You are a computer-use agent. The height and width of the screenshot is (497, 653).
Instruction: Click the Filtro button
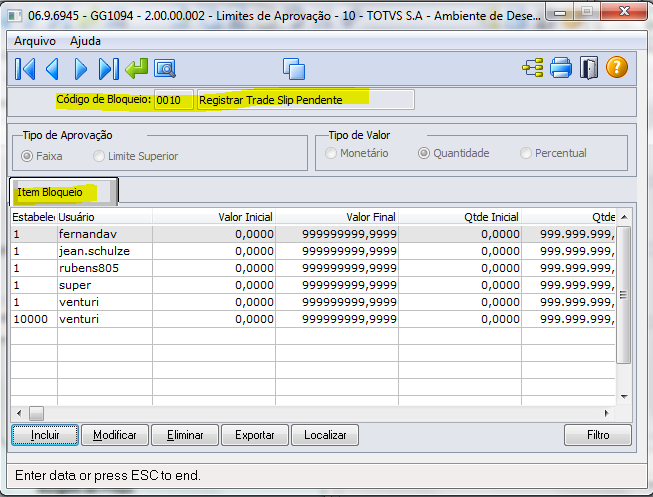[x=597, y=435]
